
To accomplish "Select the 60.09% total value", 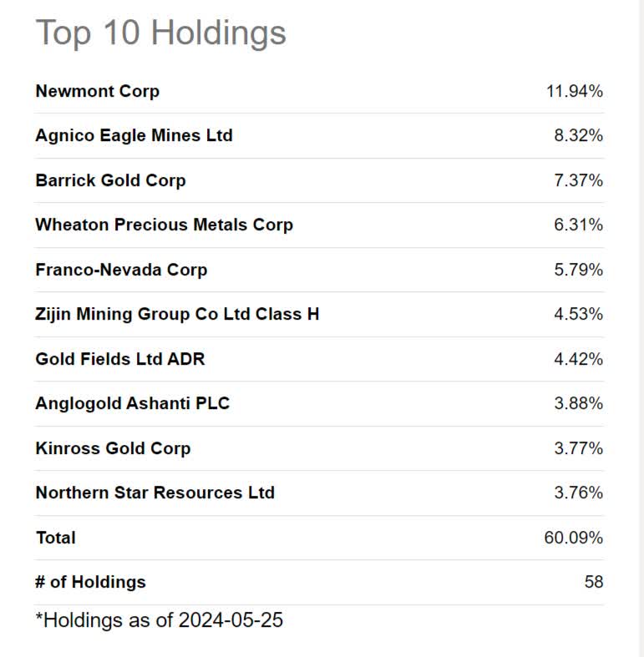I will (x=574, y=538).
